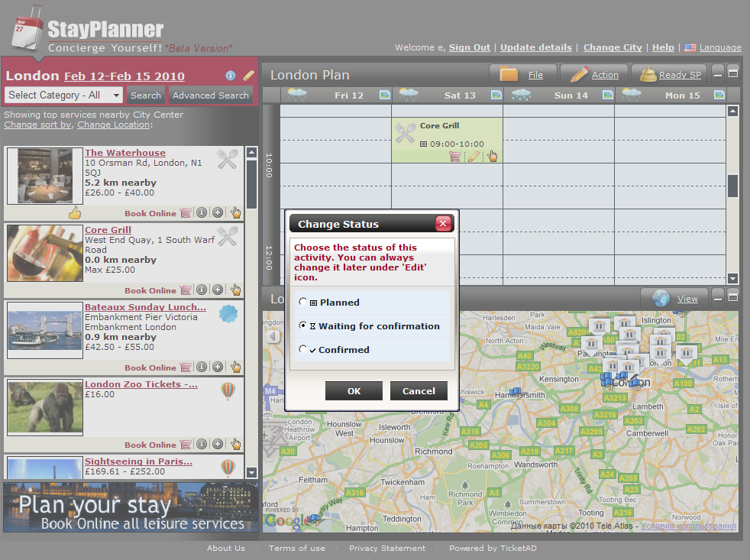Open Privacy Statement footer link
Viewport: 750px width, 560px height.
pos(387,548)
